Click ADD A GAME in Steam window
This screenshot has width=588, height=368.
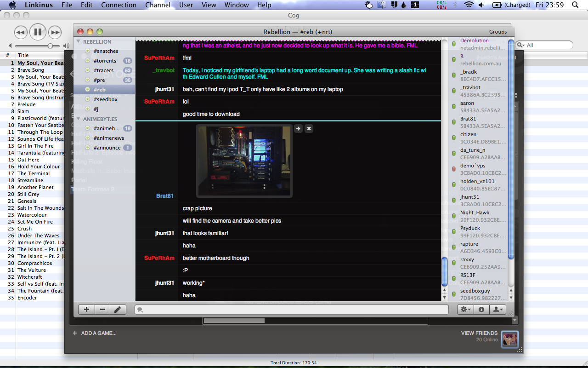click(95, 333)
